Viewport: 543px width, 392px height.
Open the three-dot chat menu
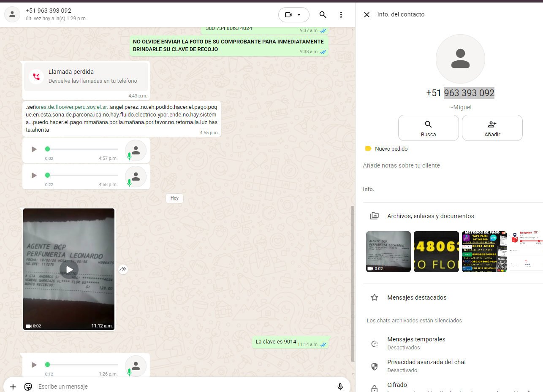(x=341, y=15)
